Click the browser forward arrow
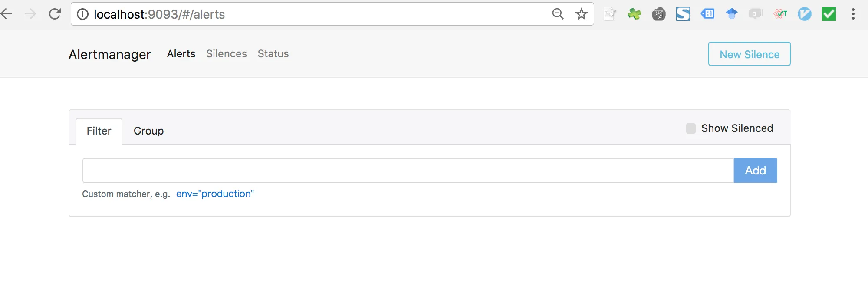 coord(30,14)
